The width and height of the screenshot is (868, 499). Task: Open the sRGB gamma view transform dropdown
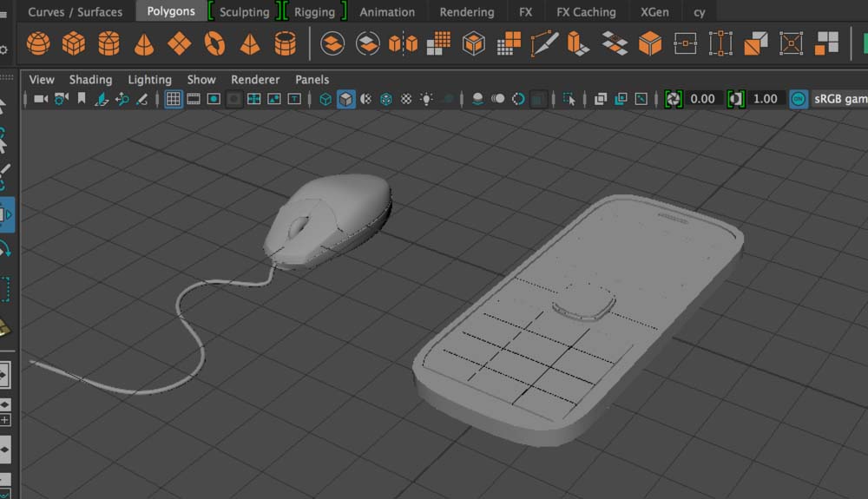coord(840,99)
